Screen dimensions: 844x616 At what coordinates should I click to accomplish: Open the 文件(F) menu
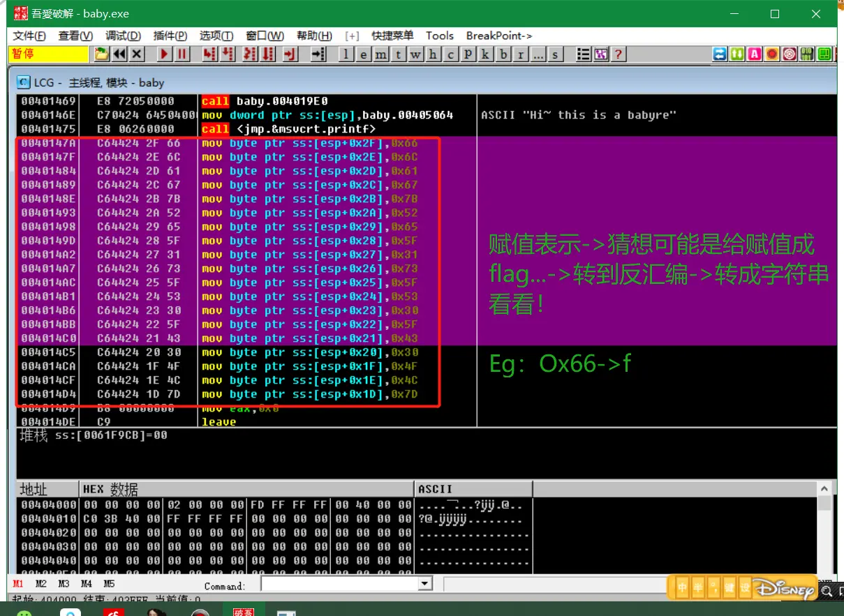pos(29,36)
